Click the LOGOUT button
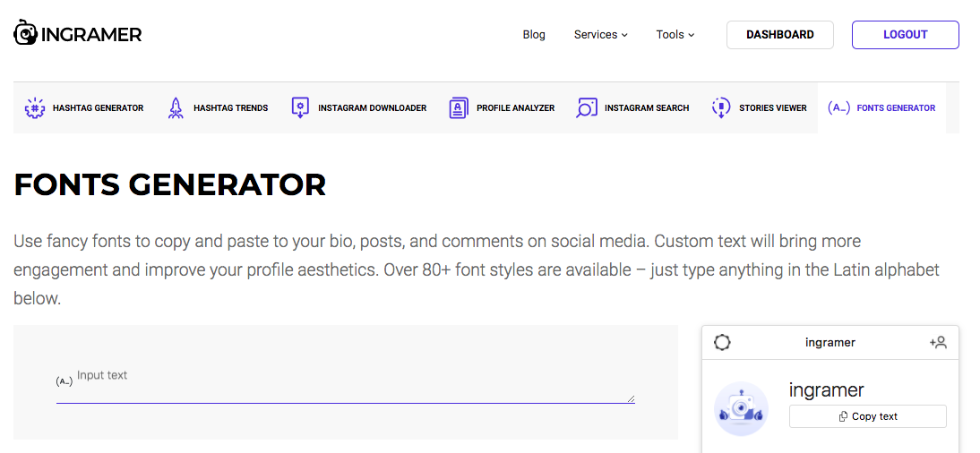Screen dimensions: 980x453 (905, 35)
